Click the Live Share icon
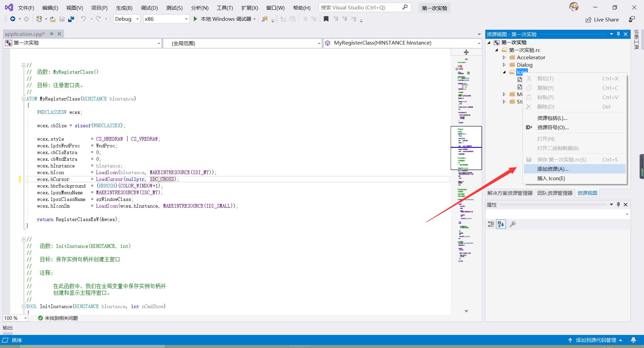 tap(588, 20)
